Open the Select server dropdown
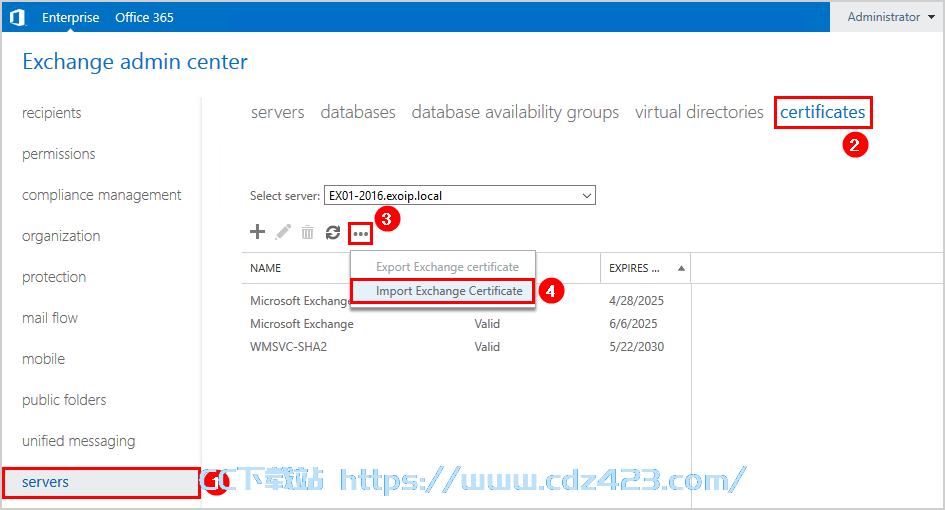This screenshot has width=945, height=510. click(460, 195)
